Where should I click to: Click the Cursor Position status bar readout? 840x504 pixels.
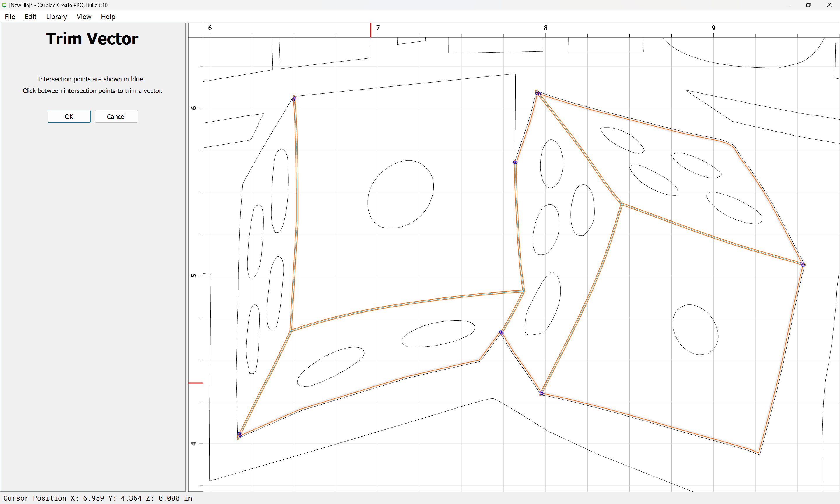(98, 498)
